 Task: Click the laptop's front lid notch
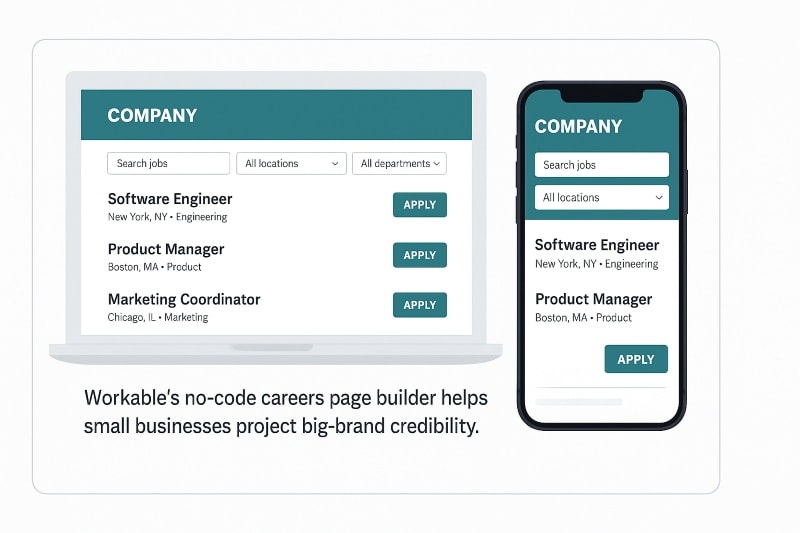coord(271,348)
